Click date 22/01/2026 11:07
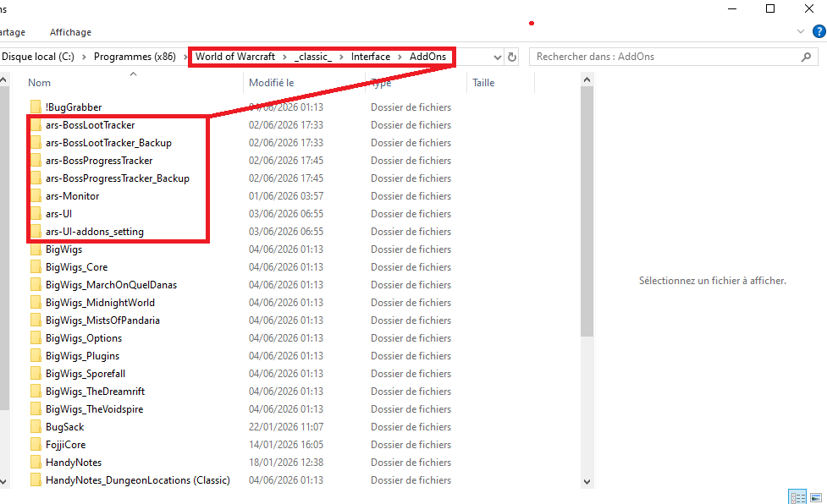827x504 pixels. 286,426
